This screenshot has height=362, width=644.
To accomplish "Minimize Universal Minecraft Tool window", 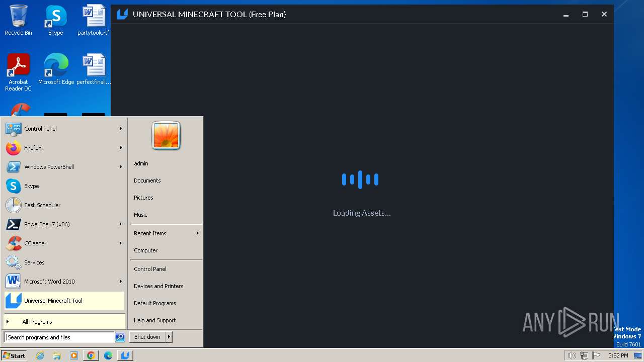I will click(x=566, y=14).
